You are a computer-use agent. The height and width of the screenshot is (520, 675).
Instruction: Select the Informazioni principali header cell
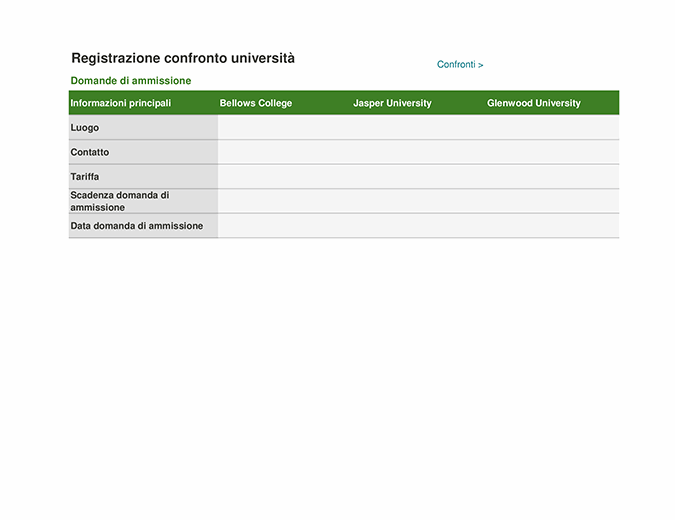coord(143,103)
